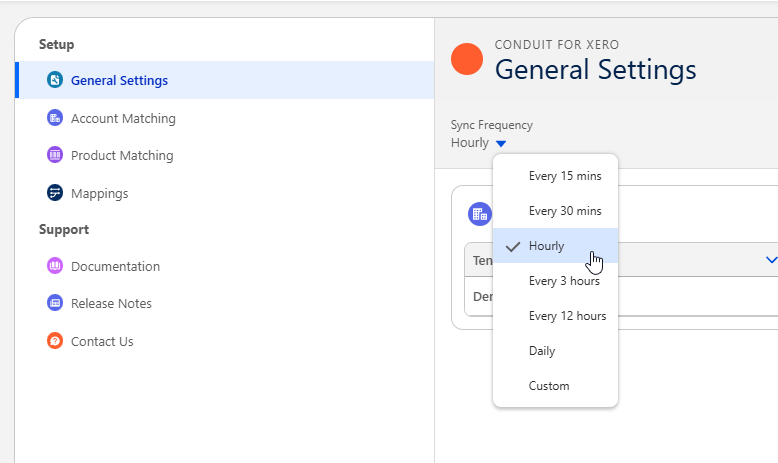Click the Sync Frequency label

click(492, 125)
